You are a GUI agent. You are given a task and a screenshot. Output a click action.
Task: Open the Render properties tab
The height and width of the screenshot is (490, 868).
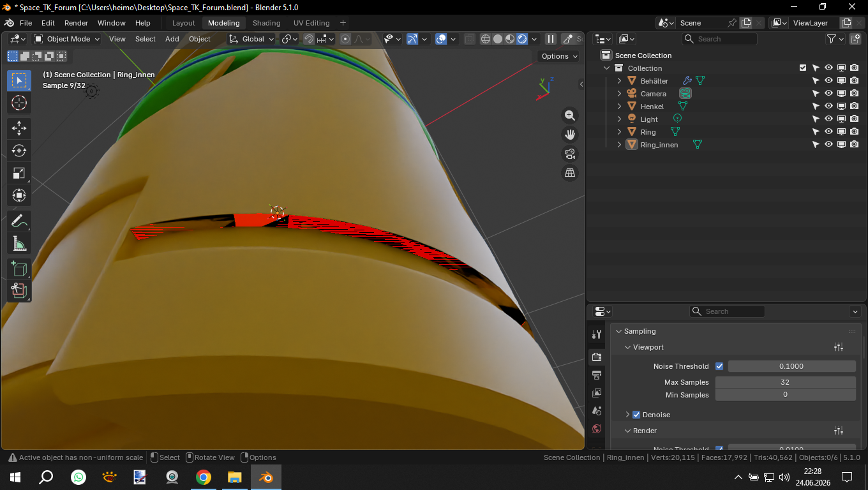597,357
